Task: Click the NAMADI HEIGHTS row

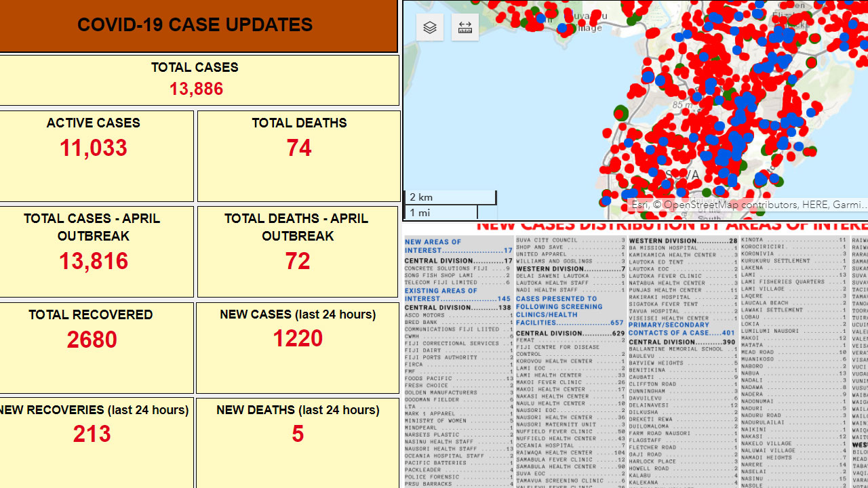Action: 794,457
